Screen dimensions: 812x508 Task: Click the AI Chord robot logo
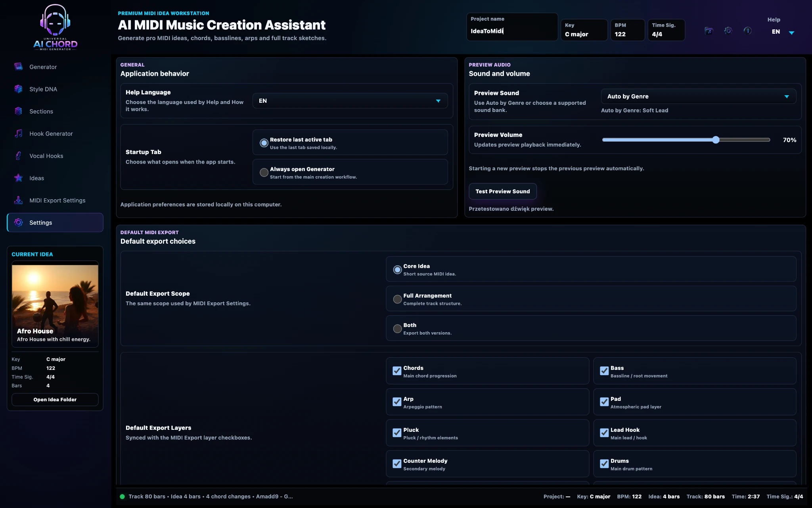pyautogui.click(x=55, y=27)
